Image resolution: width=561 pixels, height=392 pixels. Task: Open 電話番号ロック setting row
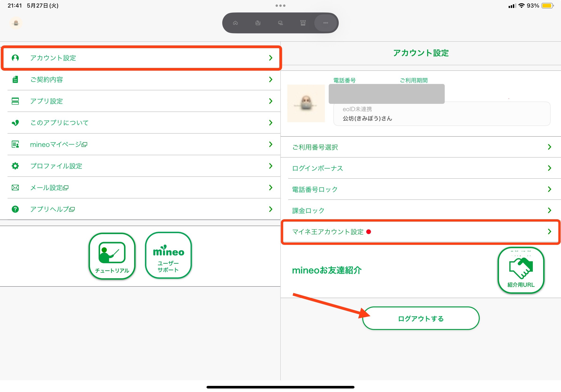(420, 189)
